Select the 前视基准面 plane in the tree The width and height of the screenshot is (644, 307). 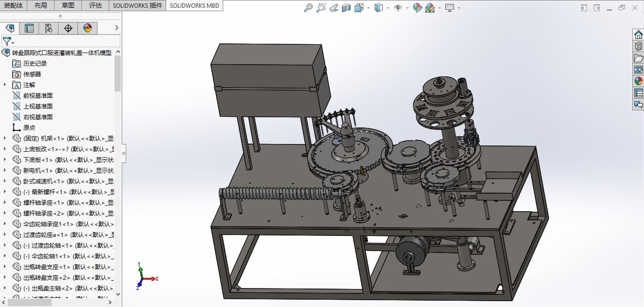38,95
